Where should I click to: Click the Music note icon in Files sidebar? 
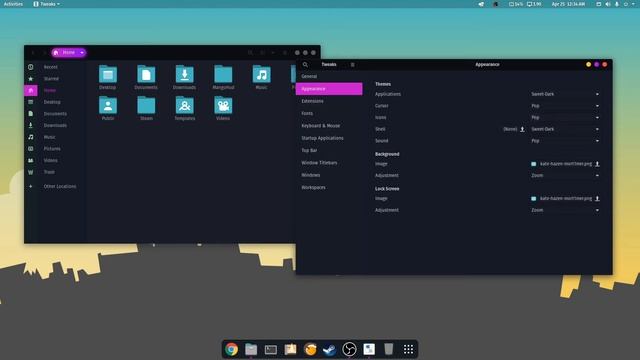pos(31,137)
